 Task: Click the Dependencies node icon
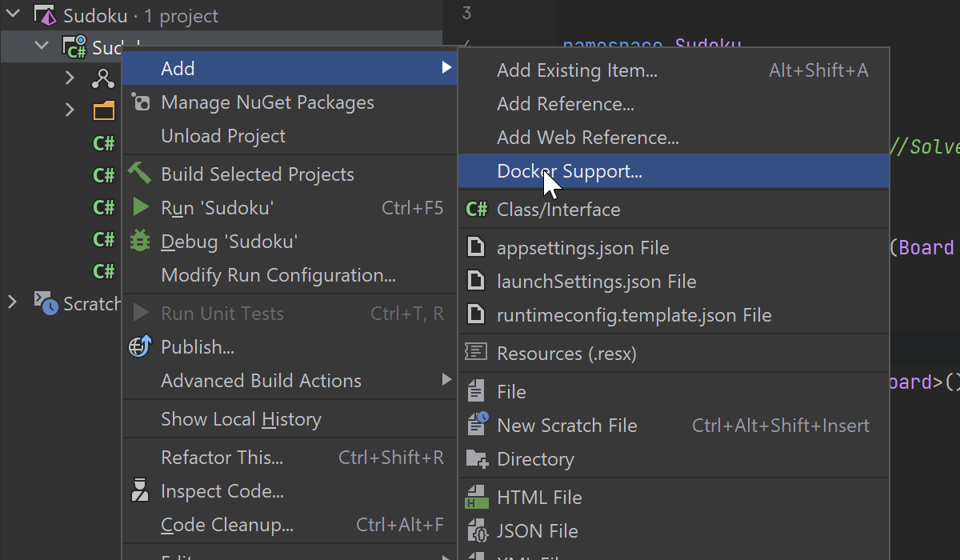tap(103, 78)
